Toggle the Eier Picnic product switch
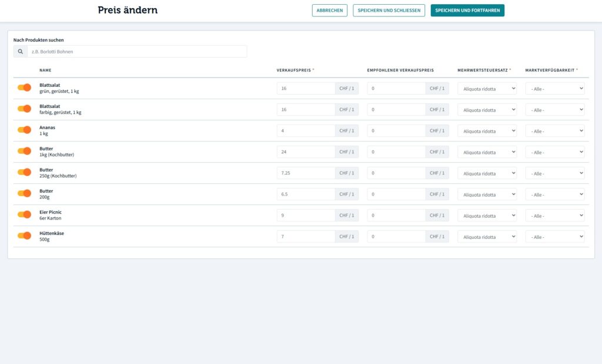The height and width of the screenshot is (364, 602). coord(24,214)
